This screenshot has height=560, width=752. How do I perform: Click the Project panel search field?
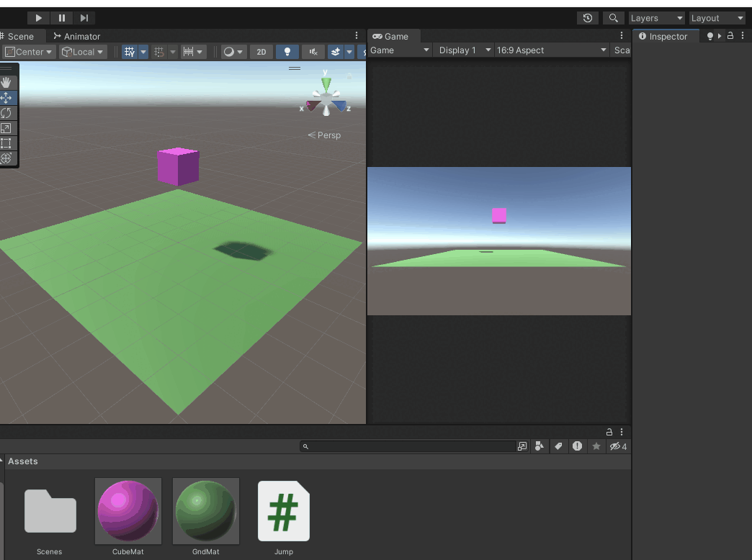click(x=408, y=446)
